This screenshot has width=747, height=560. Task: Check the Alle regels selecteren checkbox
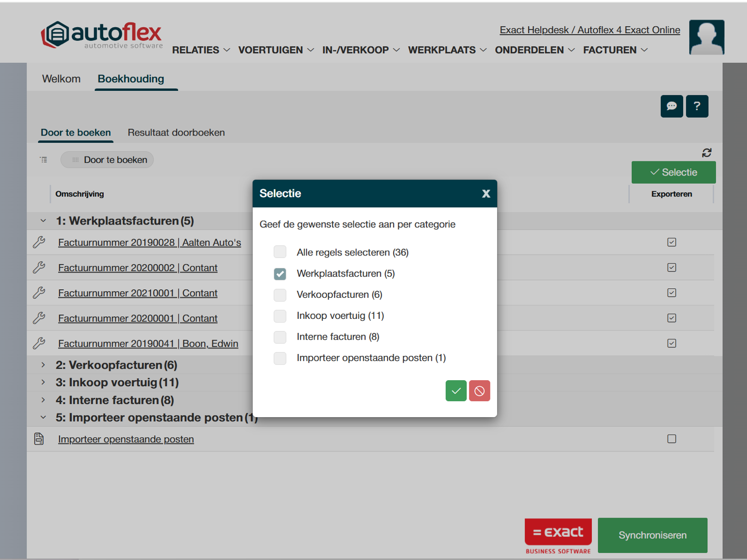click(280, 252)
